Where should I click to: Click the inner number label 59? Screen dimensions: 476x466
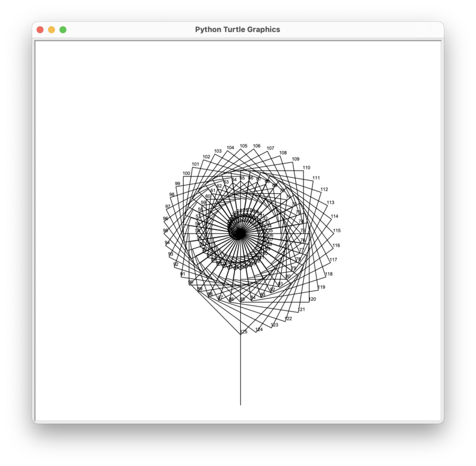click(203, 203)
